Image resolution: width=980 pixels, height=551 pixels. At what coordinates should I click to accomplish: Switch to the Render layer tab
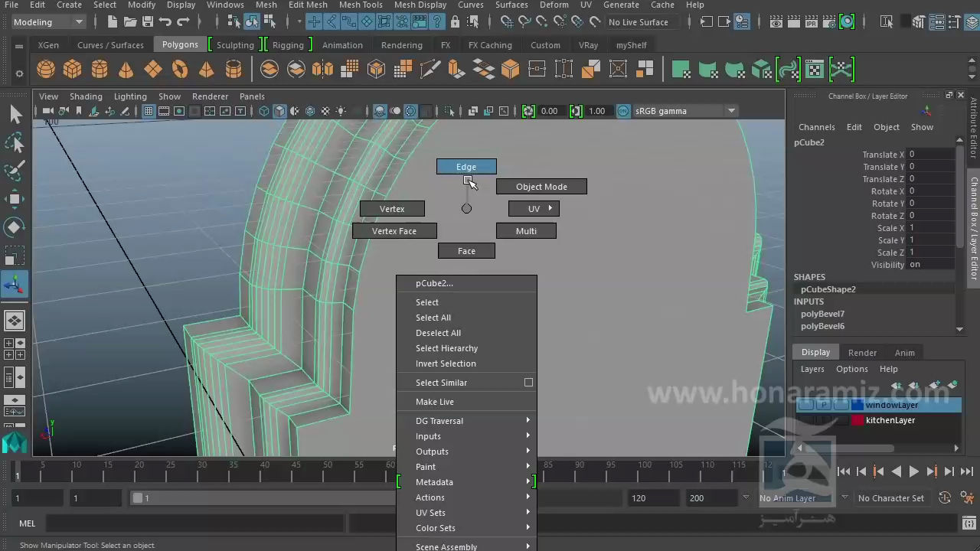(862, 353)
